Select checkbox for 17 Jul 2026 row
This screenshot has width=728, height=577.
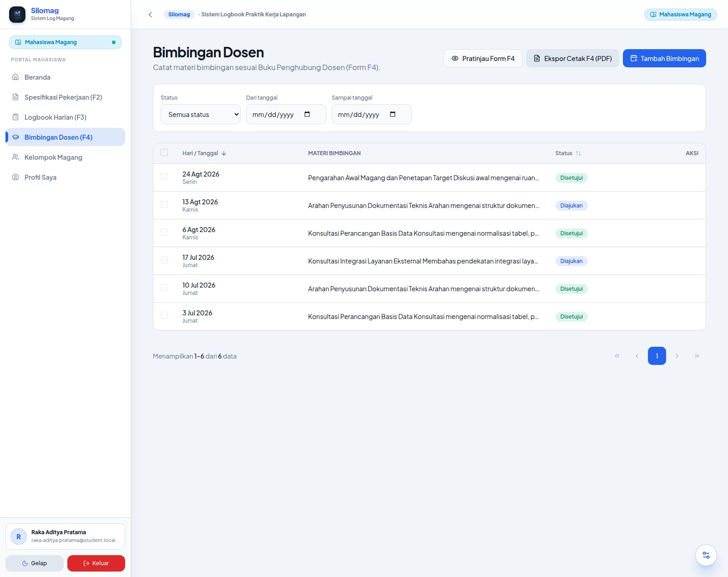tap(164, 260)
